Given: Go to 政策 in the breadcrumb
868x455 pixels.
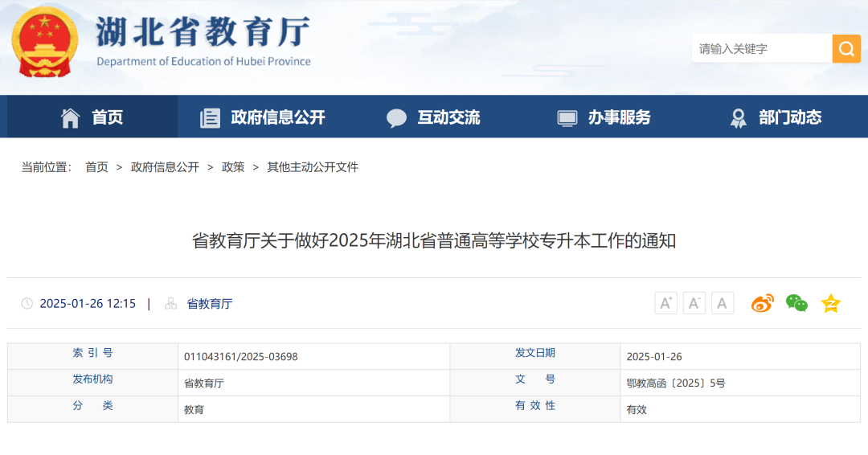Looking at the screenshot, I should (233, 167).
